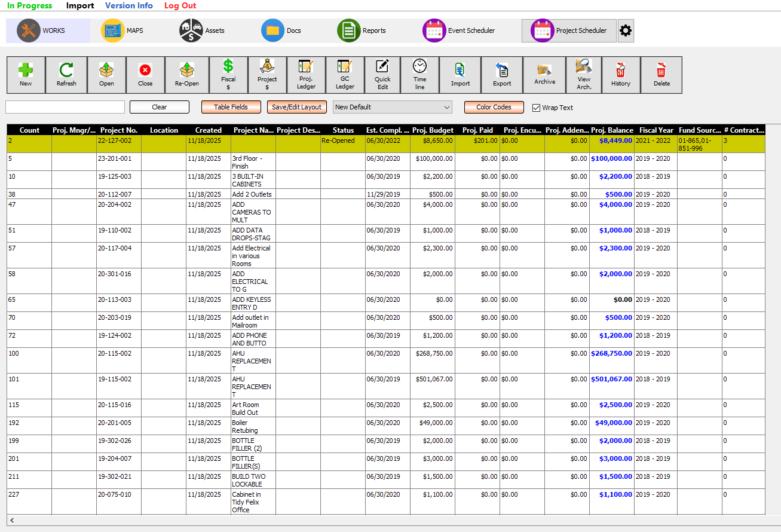Open the Proj. Ledger
The image size is (781, 532).
pyautogui.click(x=306, y=74)
